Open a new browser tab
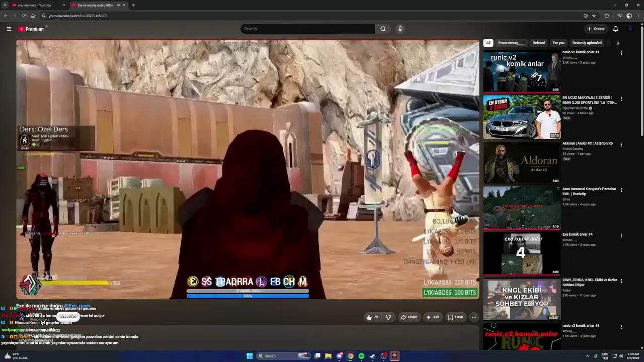 pos(133,5)
